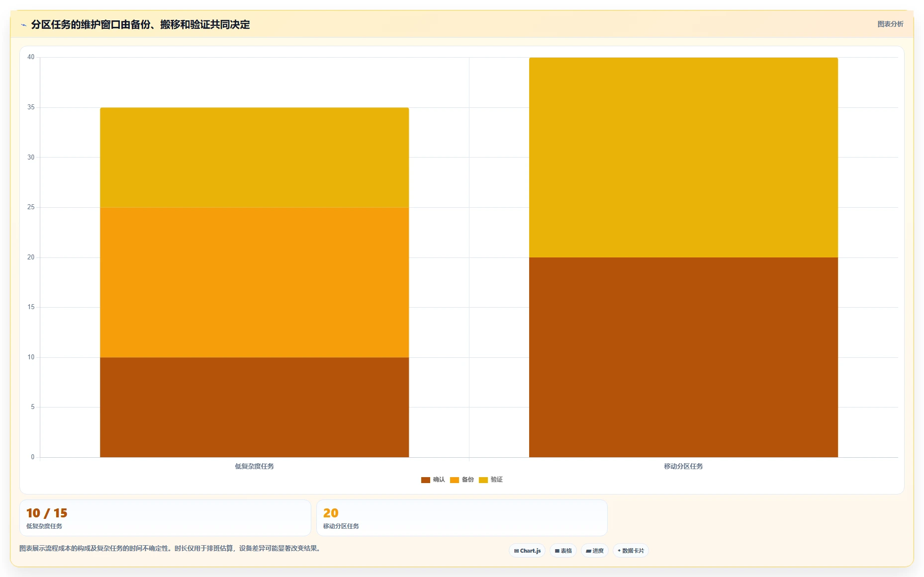Toggle the 备份 legend item
This screenshot has height=577, width=924.
[x=462, y=480]
